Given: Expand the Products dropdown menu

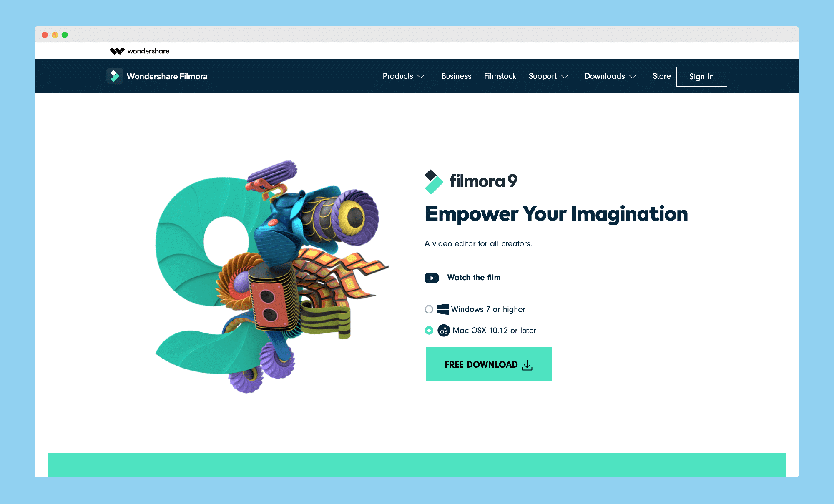Looking at the screenshot, I should click(x=402, y=76).
